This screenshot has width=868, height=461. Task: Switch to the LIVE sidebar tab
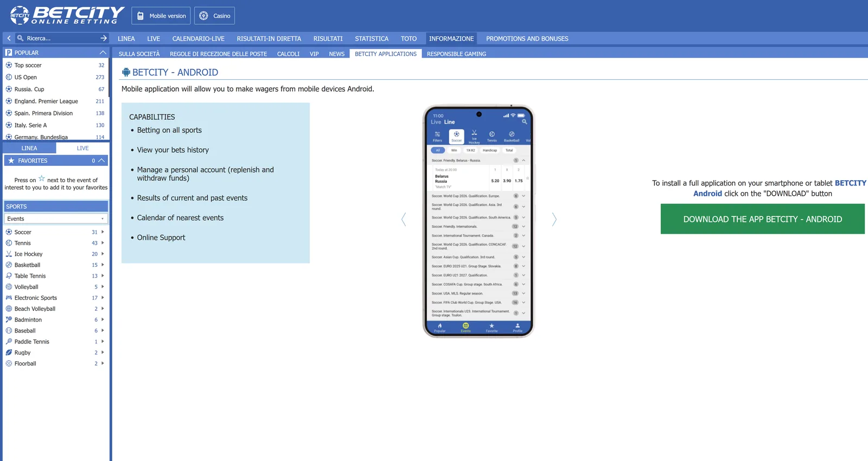pos(82,148)
